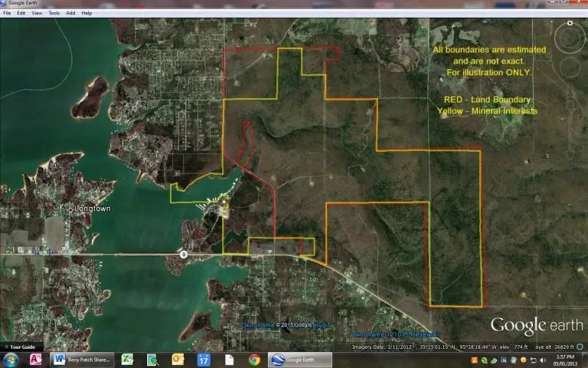Open the Windows Start menu
Image resolution: width=588 pixels, height=368 pixels.
[12, 360]
